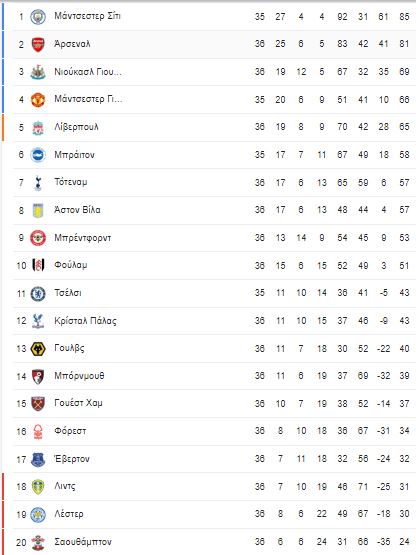Open the Liverpool crest icon
The width and height of the screenshot is (416, 555).
click(x=38, y=127)
